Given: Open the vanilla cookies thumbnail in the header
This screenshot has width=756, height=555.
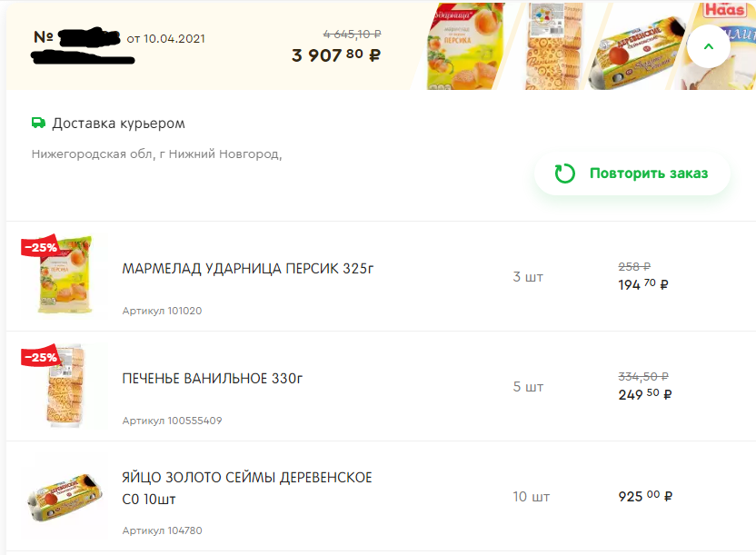Looking at the screenshot, I should click(554, 46).
